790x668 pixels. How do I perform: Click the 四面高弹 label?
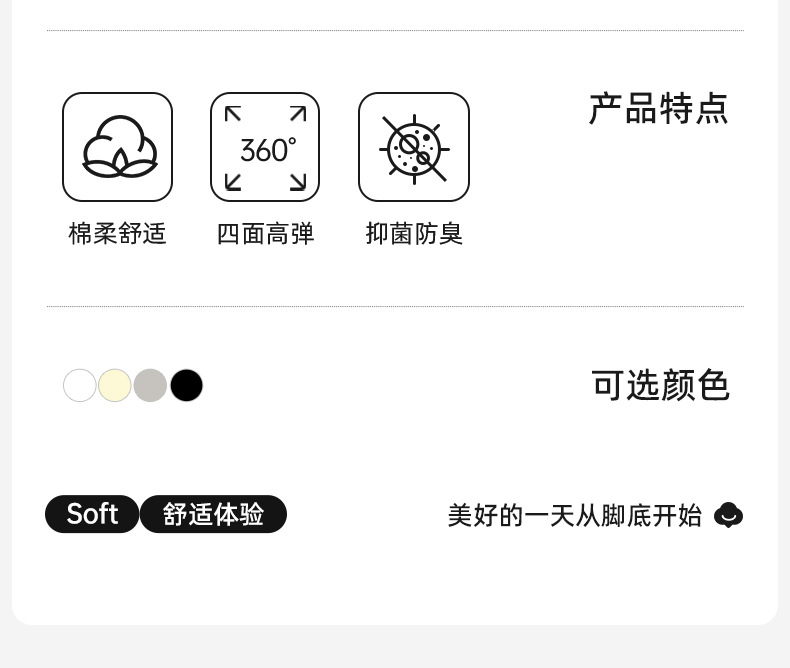click(x=265, y=234)
